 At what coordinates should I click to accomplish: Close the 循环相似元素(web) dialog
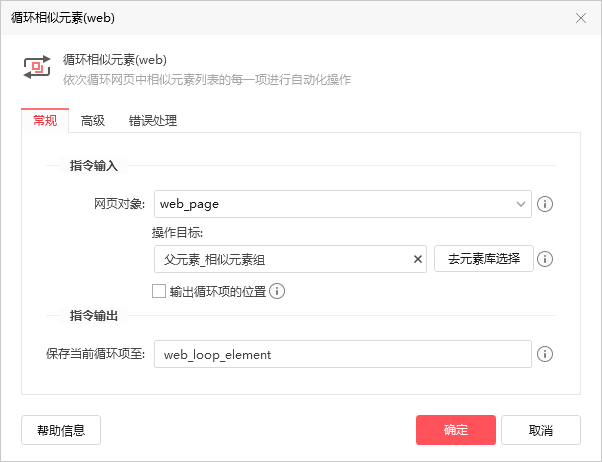pos(580,18)
